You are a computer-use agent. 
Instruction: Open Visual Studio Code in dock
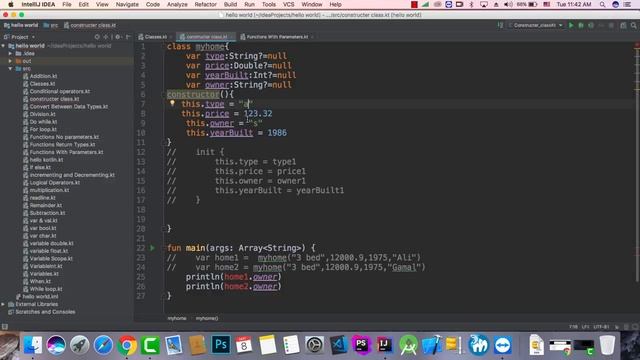338,345
